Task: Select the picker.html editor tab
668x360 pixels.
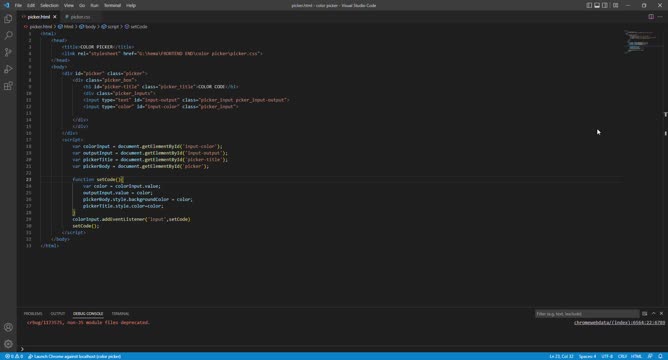Action: [x=38, y=17]
